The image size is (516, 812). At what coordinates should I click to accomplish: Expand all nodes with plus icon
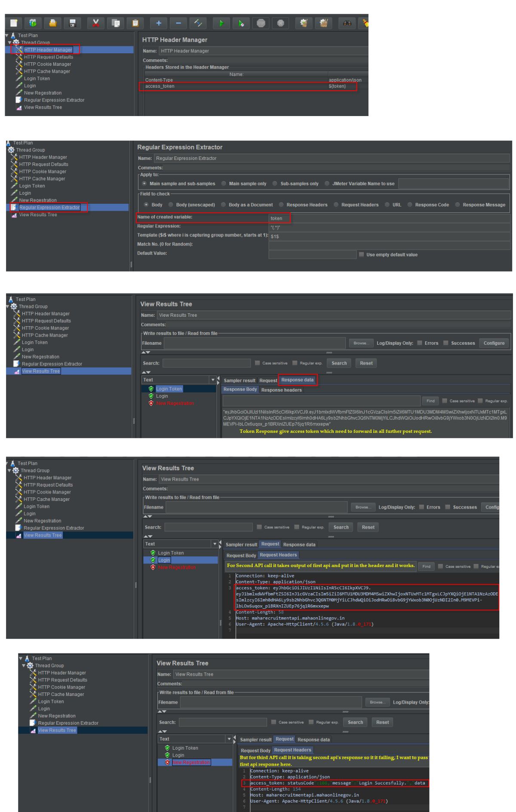[x=159, y=23]
